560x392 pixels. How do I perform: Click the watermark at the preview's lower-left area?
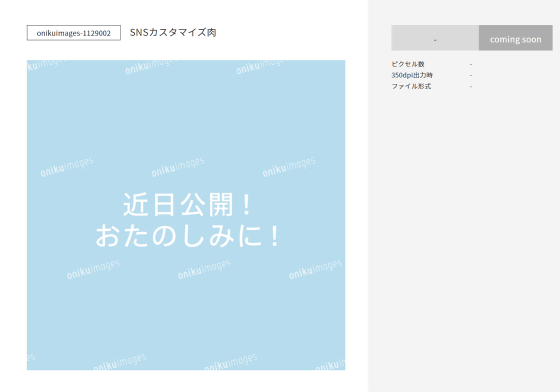pos(93,269)
